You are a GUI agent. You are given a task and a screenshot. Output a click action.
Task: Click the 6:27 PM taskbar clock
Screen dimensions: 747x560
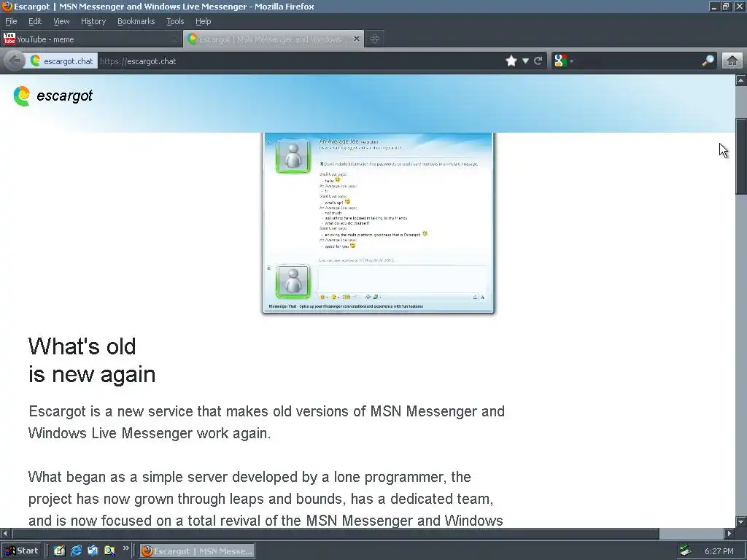pos(719,551)
